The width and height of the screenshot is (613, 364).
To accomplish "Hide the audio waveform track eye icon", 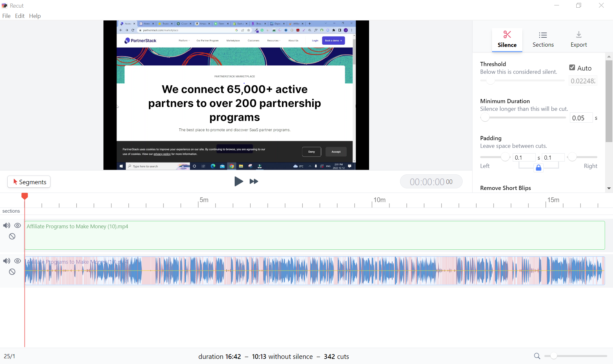I will 18,261.
